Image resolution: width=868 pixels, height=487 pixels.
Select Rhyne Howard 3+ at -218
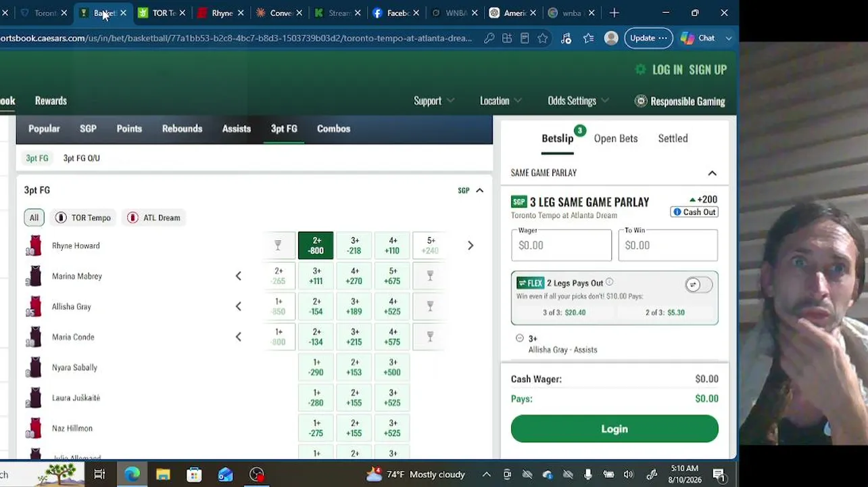click(x=354, y=246)
